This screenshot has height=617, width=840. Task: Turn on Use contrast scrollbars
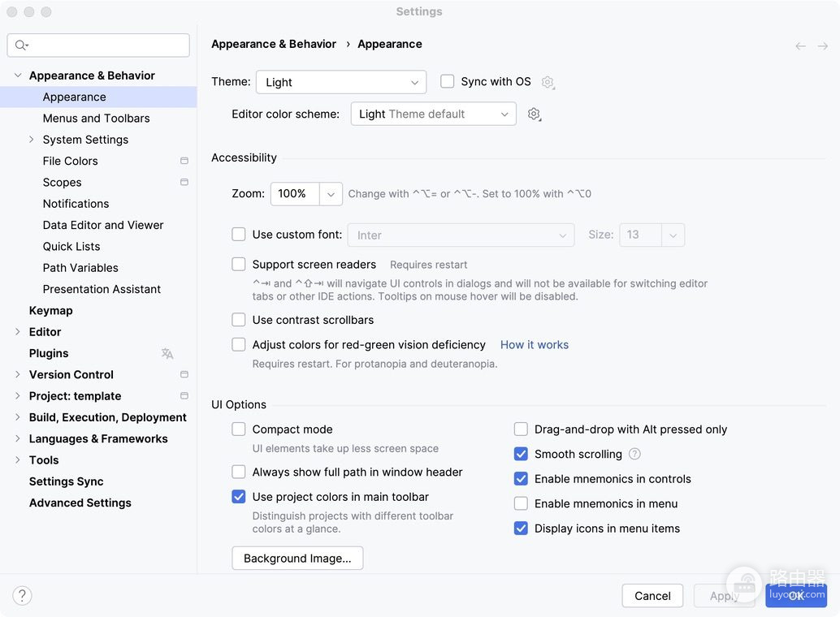238,320
